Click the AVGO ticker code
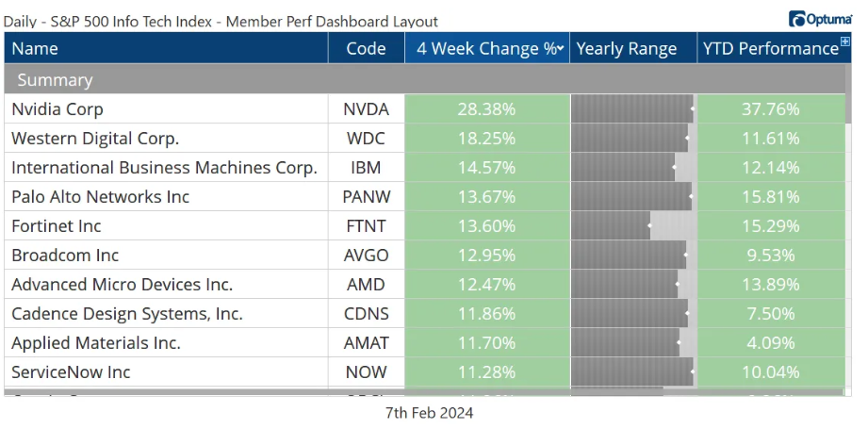The image size is (868, 429). 366,256
